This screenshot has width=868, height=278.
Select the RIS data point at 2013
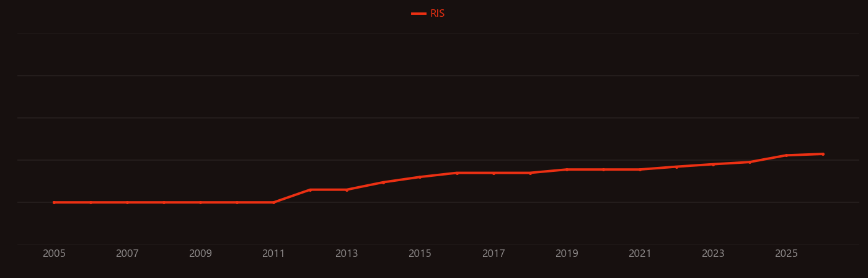point(347,190)
